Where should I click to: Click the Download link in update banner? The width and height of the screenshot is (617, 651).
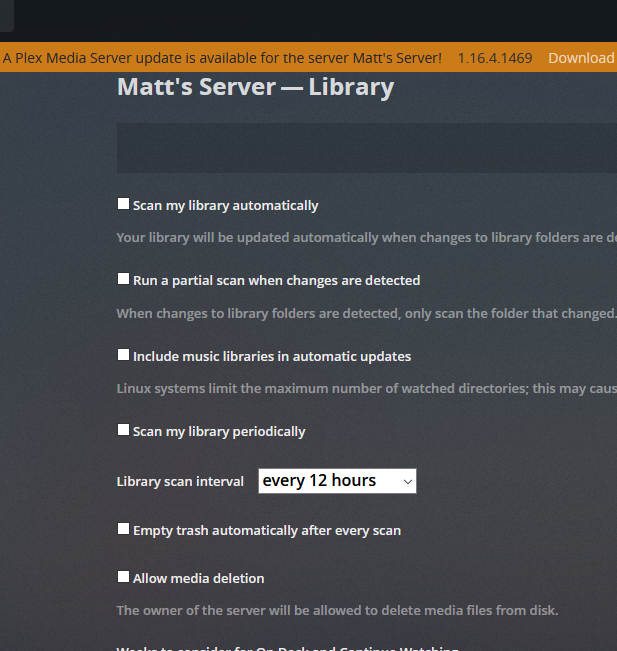coord(581,58)
